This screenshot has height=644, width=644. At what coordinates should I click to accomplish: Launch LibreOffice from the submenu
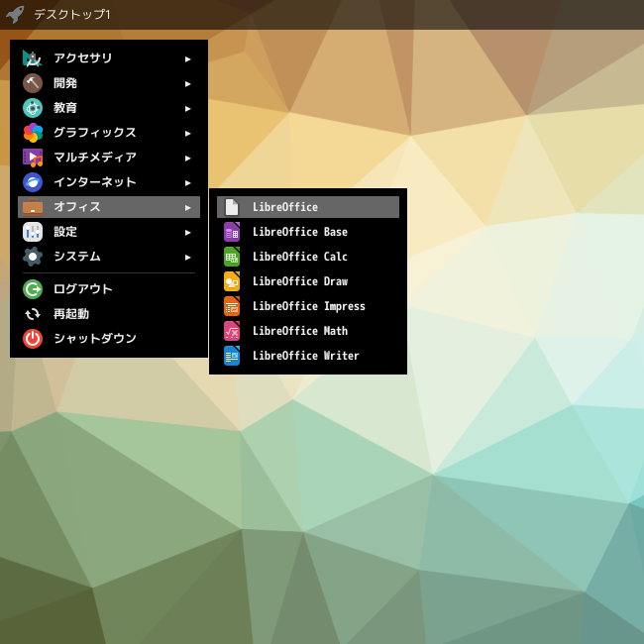(x=308, y=207)
